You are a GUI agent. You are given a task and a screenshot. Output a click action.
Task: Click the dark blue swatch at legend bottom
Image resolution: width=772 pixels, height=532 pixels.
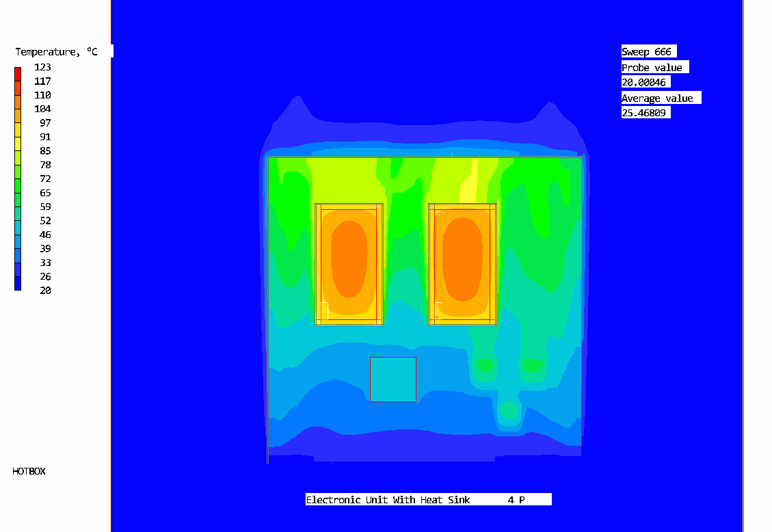click(18, 283)
